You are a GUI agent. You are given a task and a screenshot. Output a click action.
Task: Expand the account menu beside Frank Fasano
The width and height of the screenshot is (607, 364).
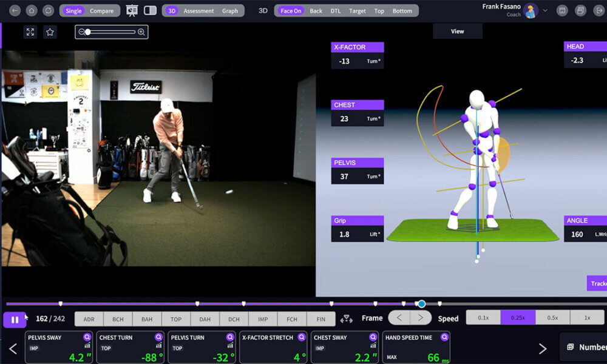[545, 10]
